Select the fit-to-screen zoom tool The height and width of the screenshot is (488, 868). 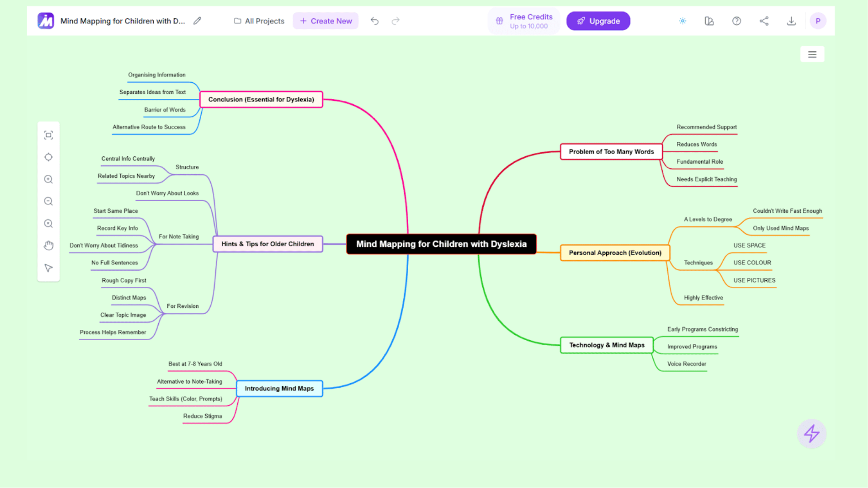[48, 135]
